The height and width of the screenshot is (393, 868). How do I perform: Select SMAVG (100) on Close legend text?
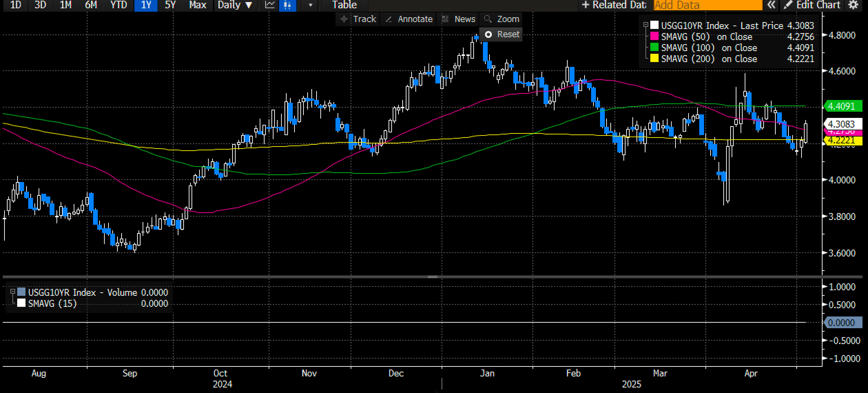[x=709, y=48]
